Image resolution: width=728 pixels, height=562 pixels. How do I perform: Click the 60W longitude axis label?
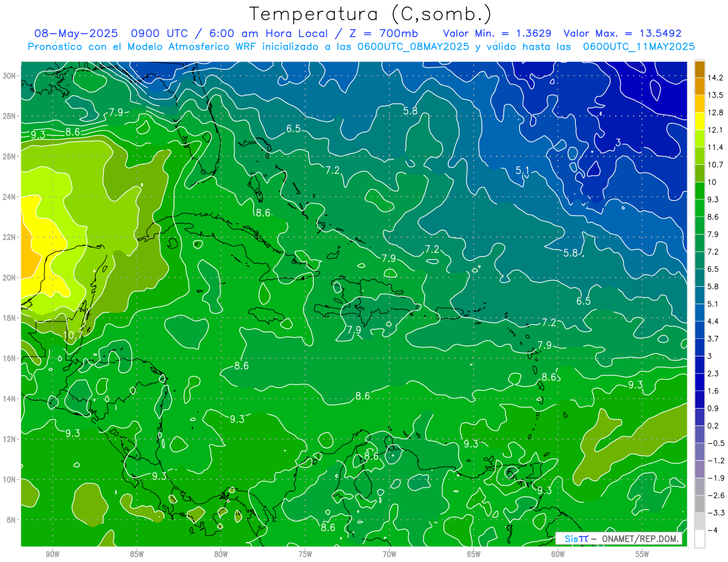coord(558,554)
